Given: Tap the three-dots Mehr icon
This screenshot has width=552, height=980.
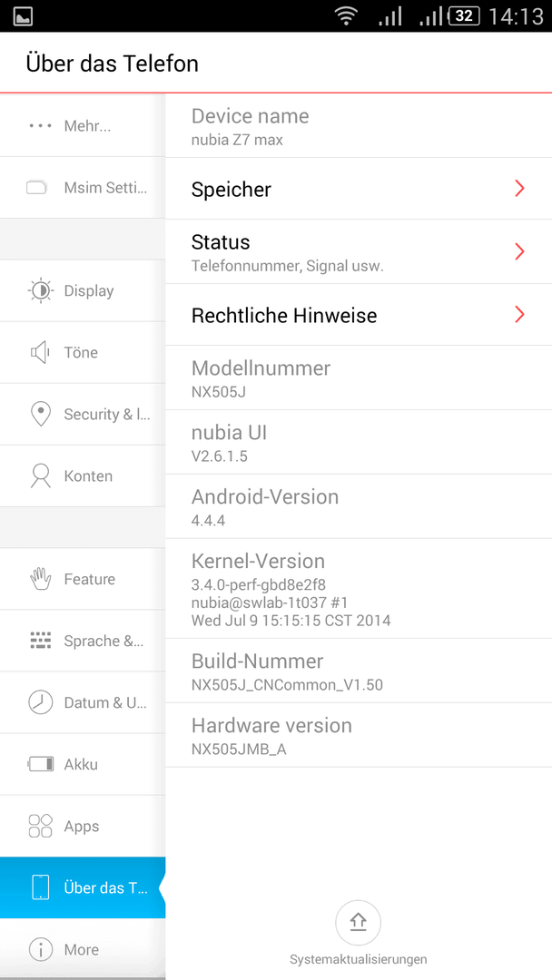Looking at the screenshot, I should [41, 126].
